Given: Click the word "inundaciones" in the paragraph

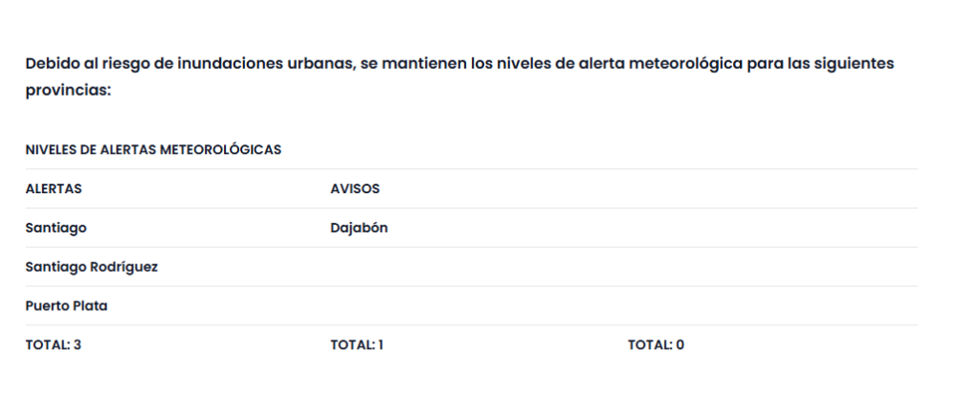Looking at the screenshot, I should tap(228, 64).
